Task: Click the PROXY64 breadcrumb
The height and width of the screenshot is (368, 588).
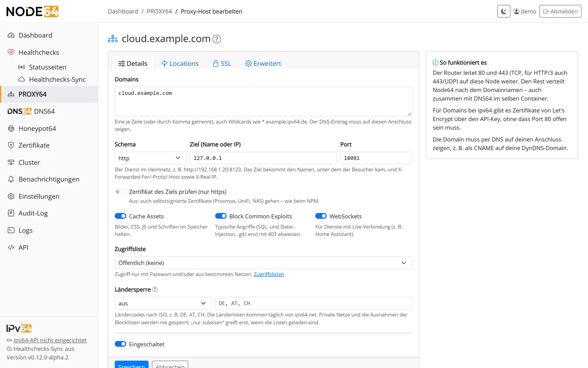Action: pyautogui.click(x=159, y=11)
